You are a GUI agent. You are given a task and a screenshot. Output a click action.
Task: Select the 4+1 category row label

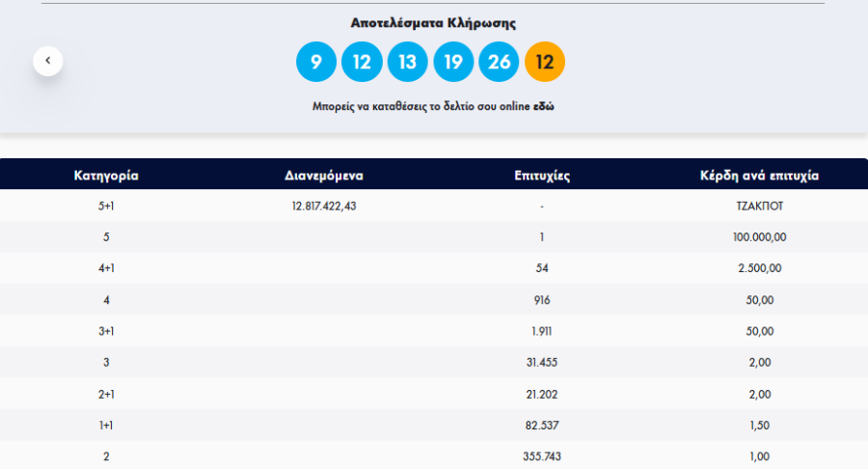(x=106, y=268)
